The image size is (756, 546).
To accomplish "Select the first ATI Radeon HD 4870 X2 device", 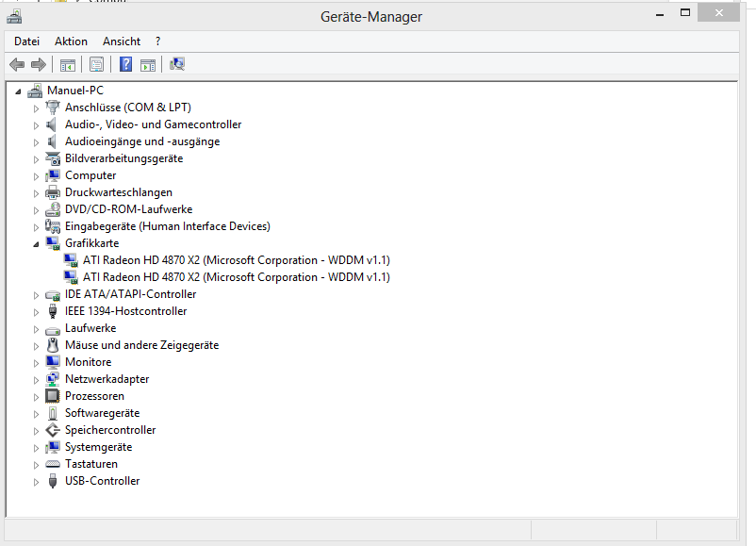I will (236, 260).
